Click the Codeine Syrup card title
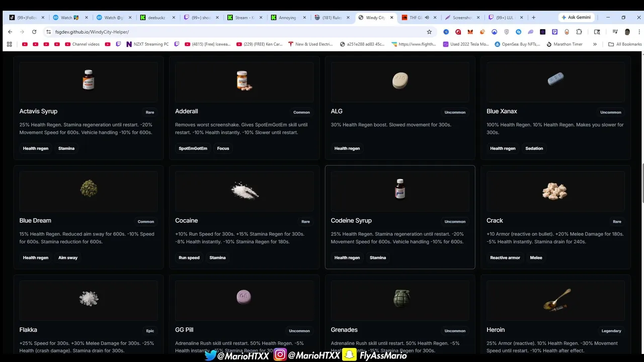 click(x=351, y=221)
